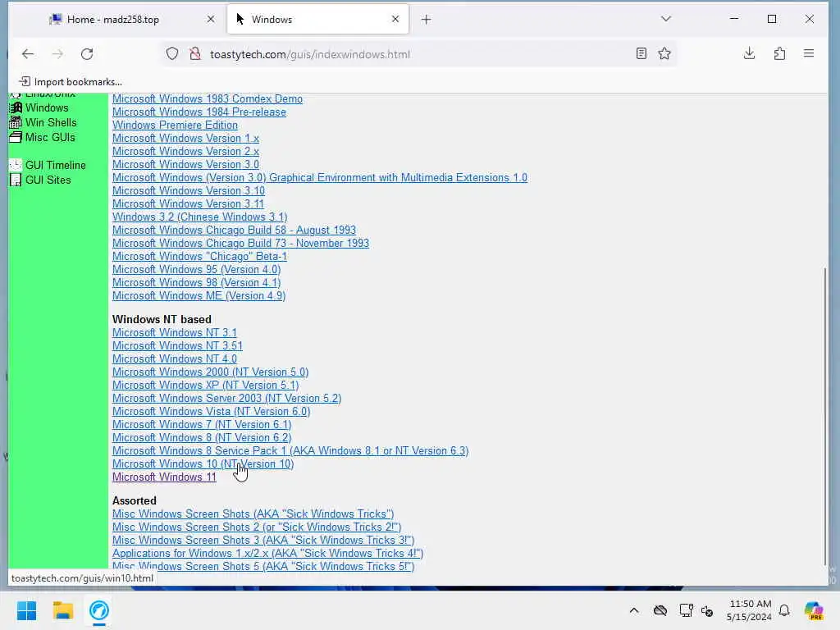
Task: Open Microsoft Windows Vista link
Action: (x=211, y=412)
